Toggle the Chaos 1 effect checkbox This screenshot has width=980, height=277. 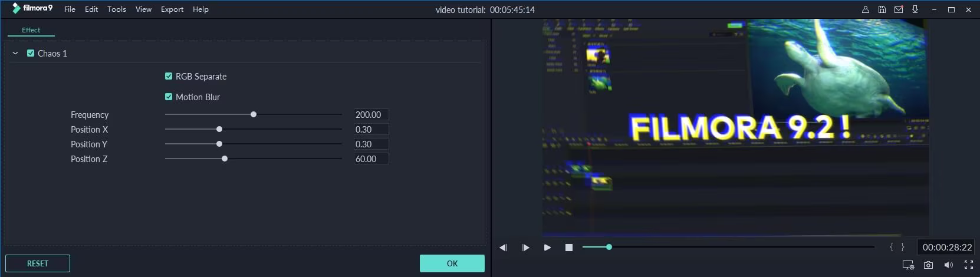(31, 53)
